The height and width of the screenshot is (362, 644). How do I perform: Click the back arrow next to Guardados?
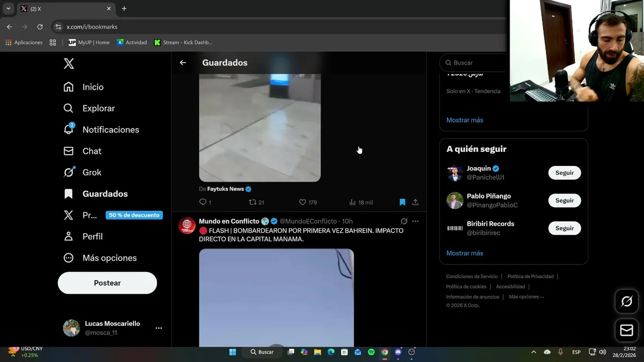(183, 63)
